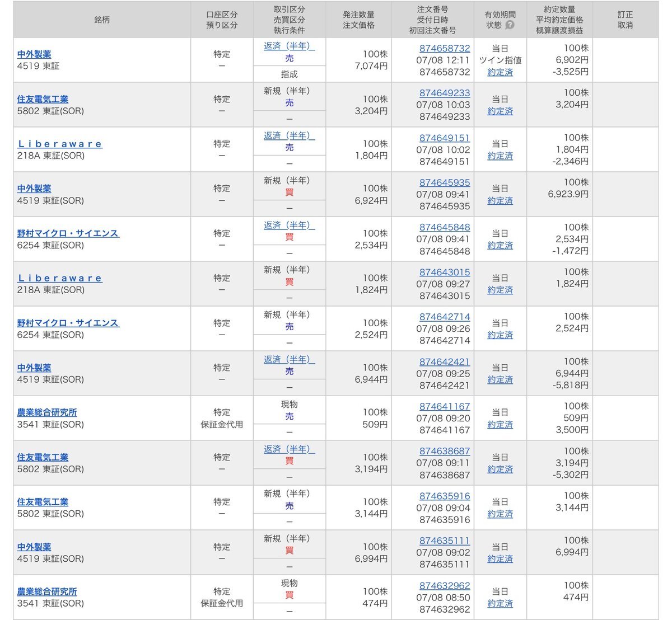
Task: Click 約定済 status in order 874641167 row
Action: coord(500,424)
